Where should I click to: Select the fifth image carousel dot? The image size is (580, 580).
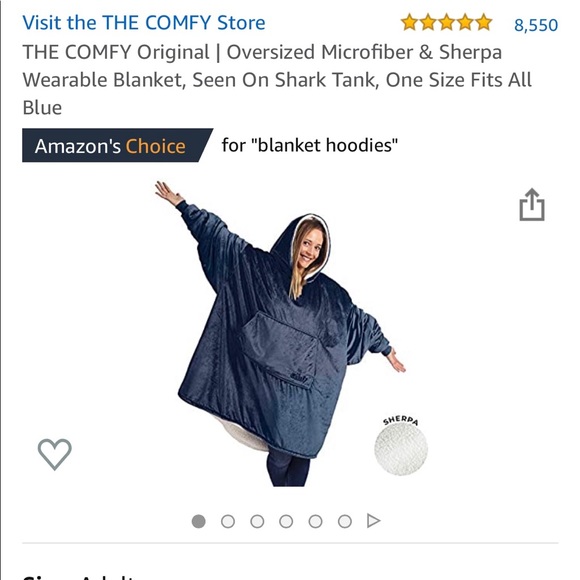pos(315,522)
